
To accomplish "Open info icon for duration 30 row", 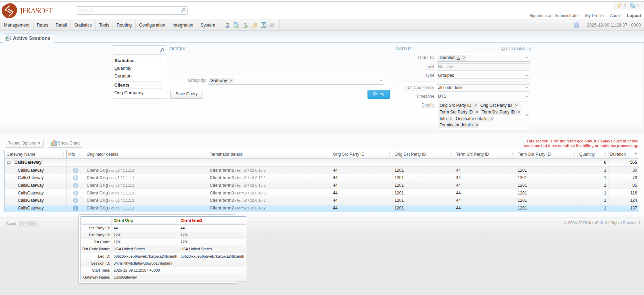I will [x=75, y=170].
